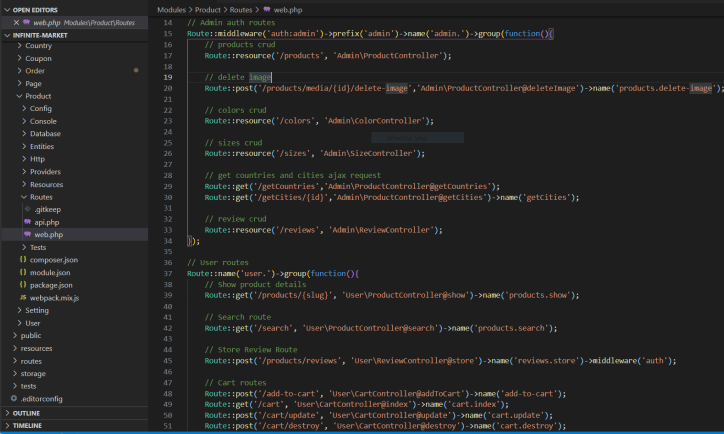724x434 pixels.
Task: Open webpack.mix.js file
Action: tap(54, 298)
